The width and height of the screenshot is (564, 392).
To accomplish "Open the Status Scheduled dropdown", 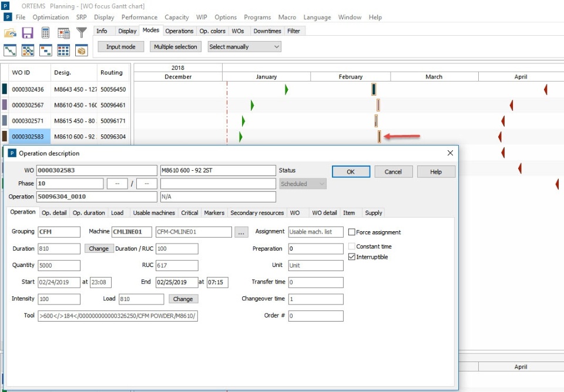I will (303, 184).
